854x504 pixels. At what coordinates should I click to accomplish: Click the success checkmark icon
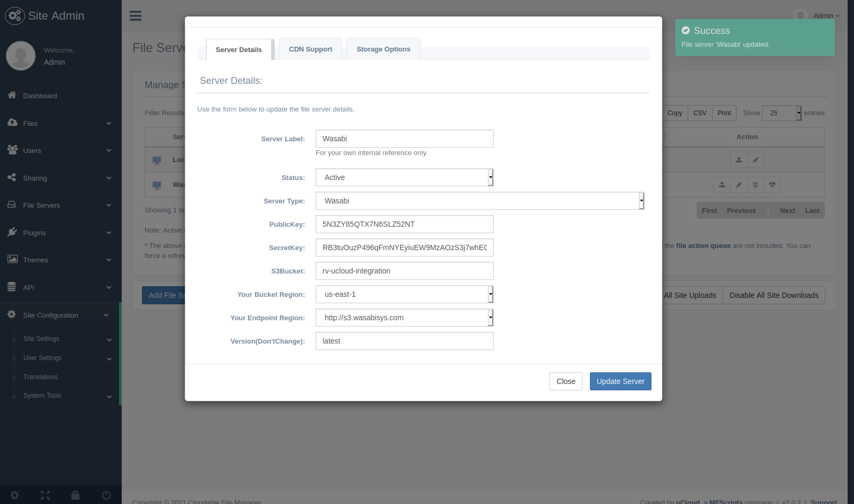pyautogui.click(x=686, y=30)
